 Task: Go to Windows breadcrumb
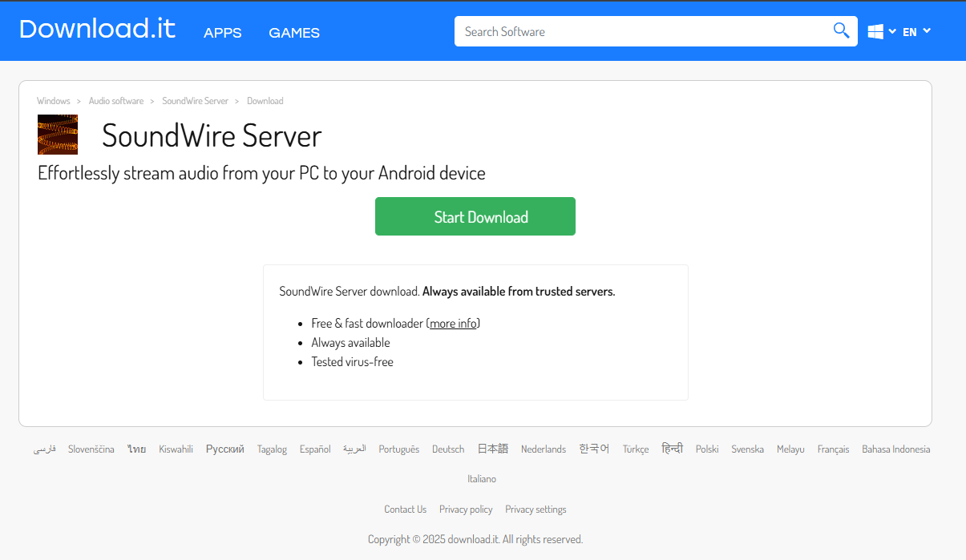54,101
